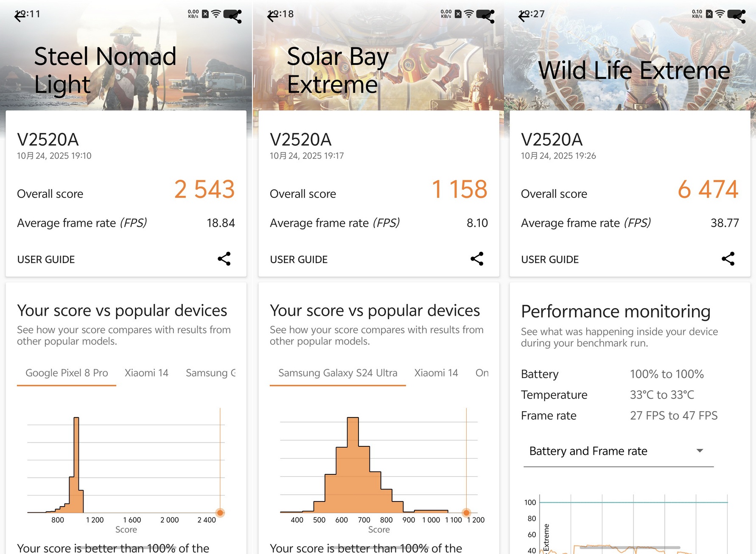
Task: Click share icon in Wild Life Extreme card
Action: coord(728,259)
